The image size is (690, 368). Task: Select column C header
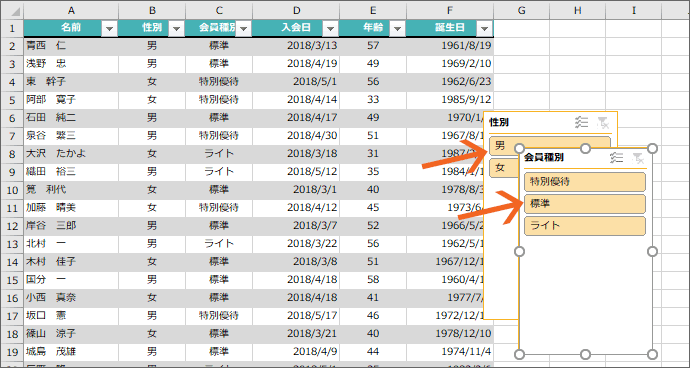coord(219,10)
